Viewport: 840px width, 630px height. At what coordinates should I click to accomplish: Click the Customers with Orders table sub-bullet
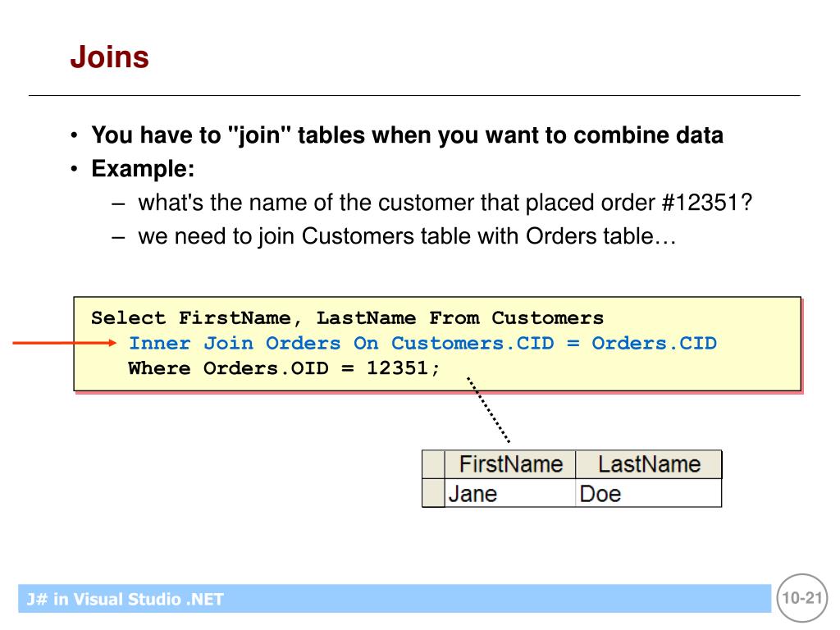[407, 236]
